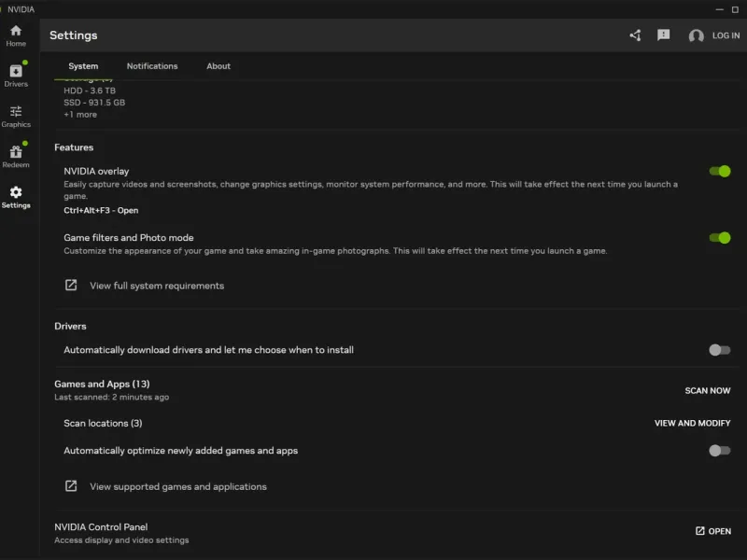Open the Redeem gift section
Screen dimensions: 747x560
[16, 157]
